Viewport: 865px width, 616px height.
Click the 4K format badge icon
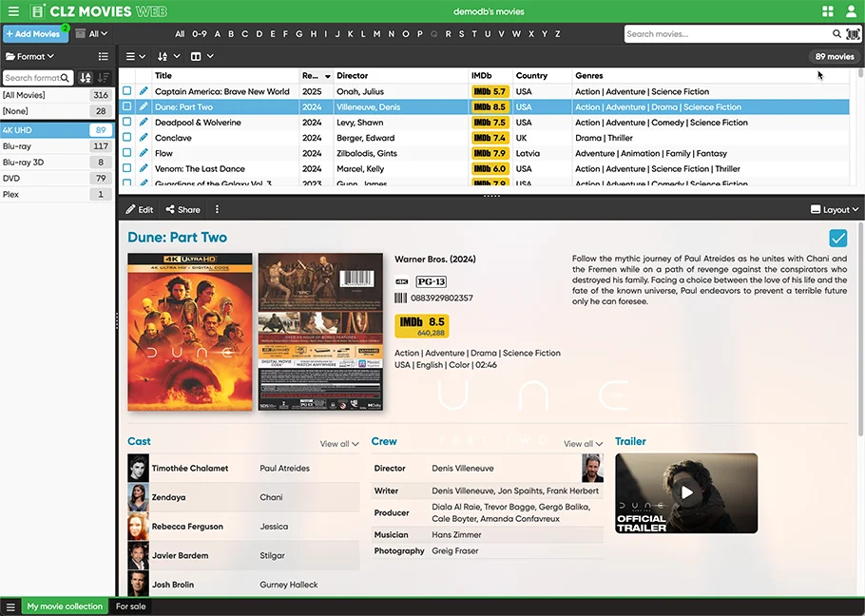tap(401, 281)
